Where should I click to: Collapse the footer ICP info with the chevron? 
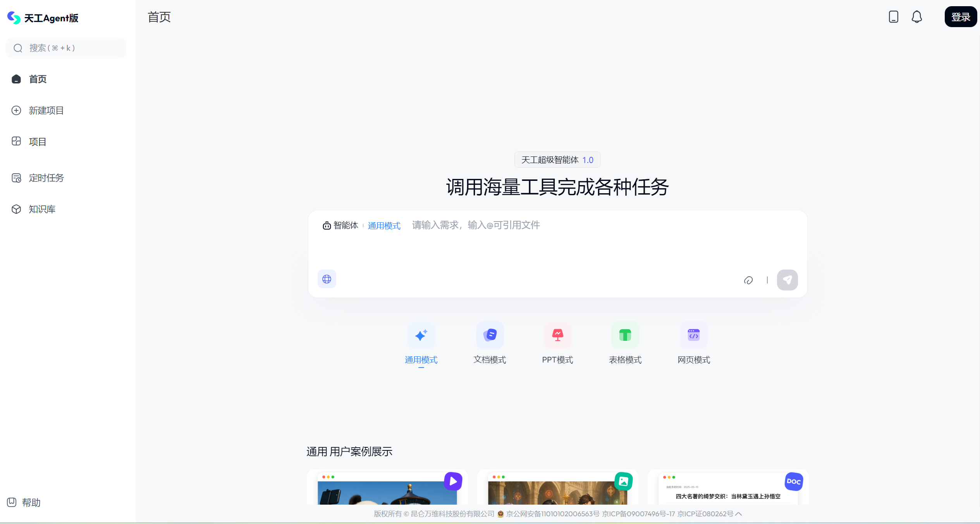click(739, 514)
